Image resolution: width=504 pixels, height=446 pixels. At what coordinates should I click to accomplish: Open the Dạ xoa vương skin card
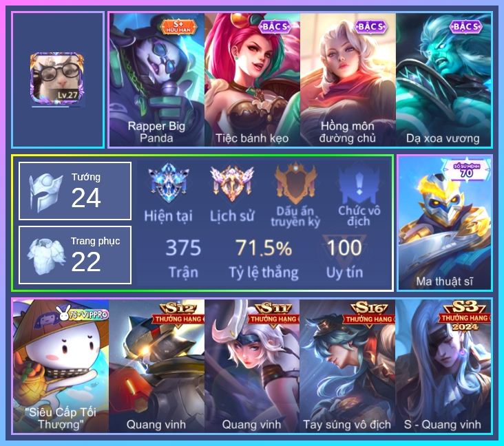443,80
